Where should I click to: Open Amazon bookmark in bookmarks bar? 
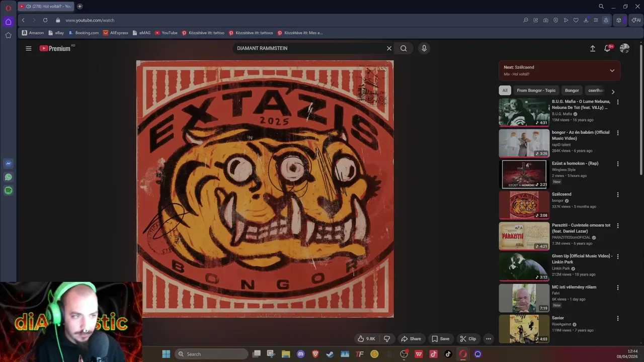click(x=33, y=33)
